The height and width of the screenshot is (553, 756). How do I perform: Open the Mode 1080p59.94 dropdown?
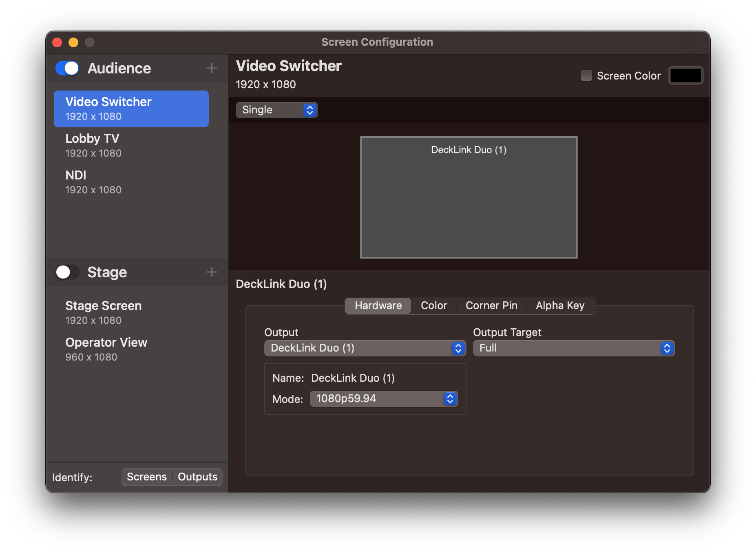(384, 398)
